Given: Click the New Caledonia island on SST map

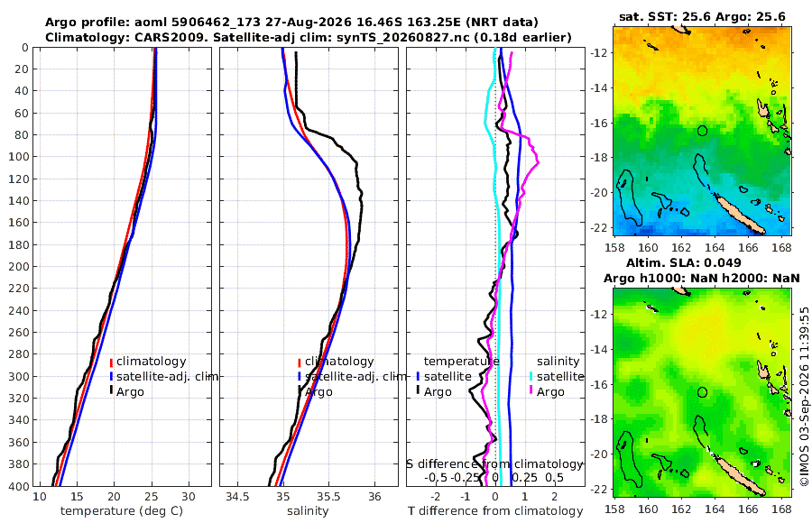Looking at the screenshot, I should coord(741,214).
